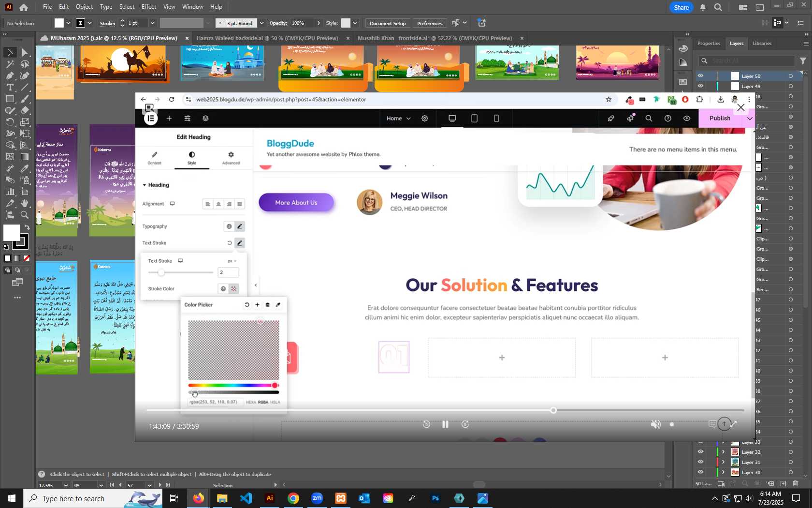Open the Home page selector dropdown
Image resolution: width=812 pixels, height=508 pixels.
click(x=399, y=118)
